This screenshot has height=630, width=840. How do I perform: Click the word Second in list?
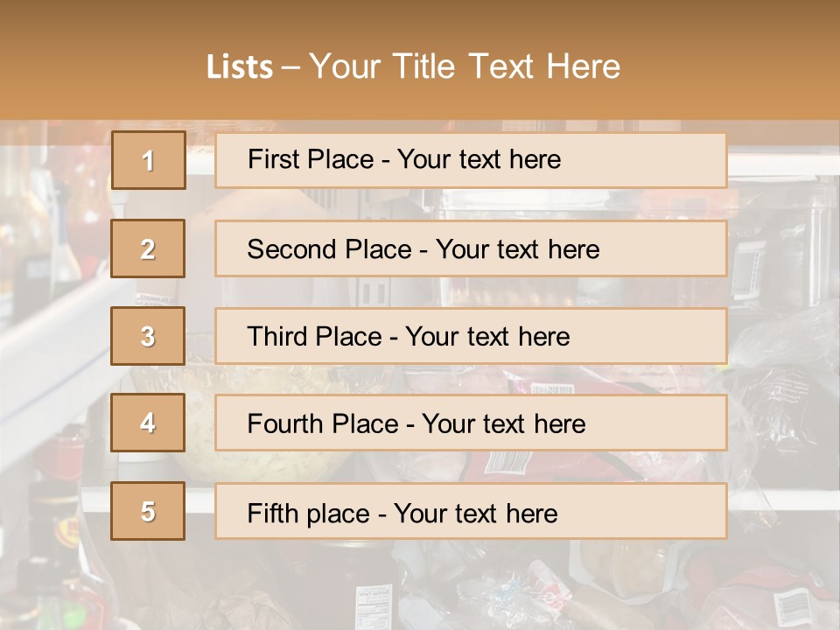tap(291, 249)
